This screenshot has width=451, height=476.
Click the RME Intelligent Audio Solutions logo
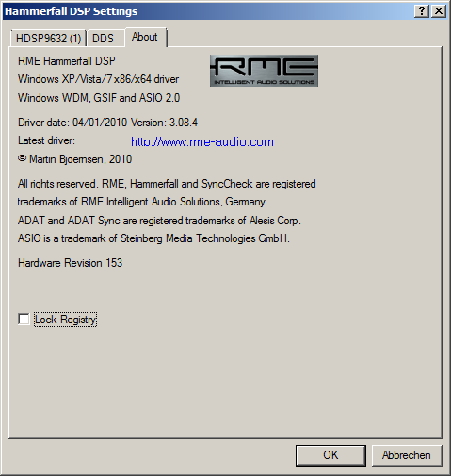tap(264, 71)
